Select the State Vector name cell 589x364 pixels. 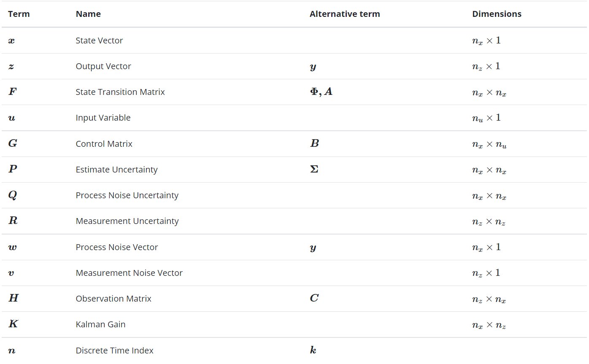[99, 40]
